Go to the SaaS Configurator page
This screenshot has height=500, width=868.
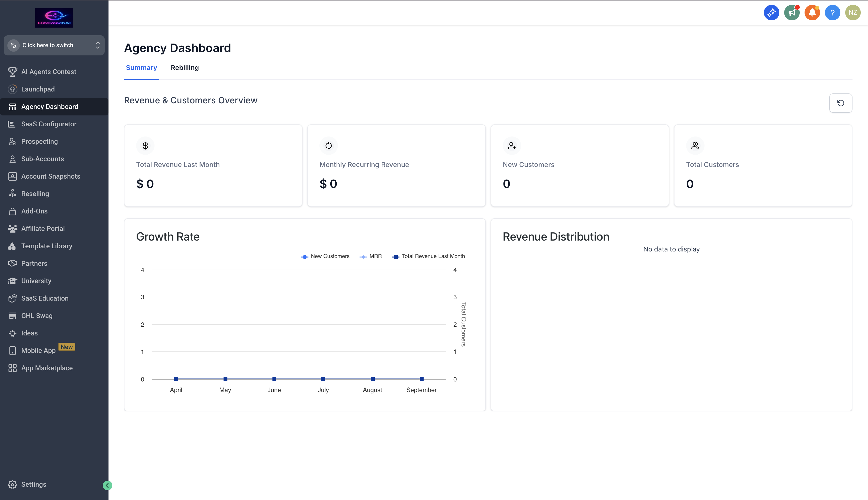coord(48,124)
